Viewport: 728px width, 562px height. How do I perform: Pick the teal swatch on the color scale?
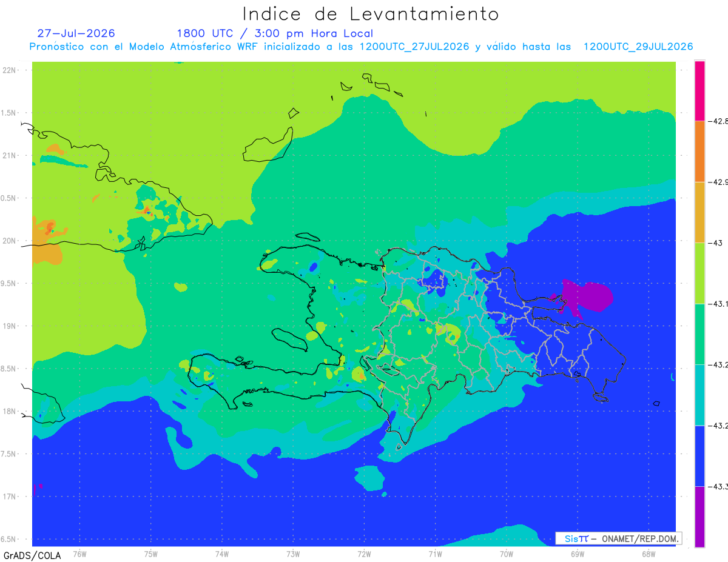699,395
